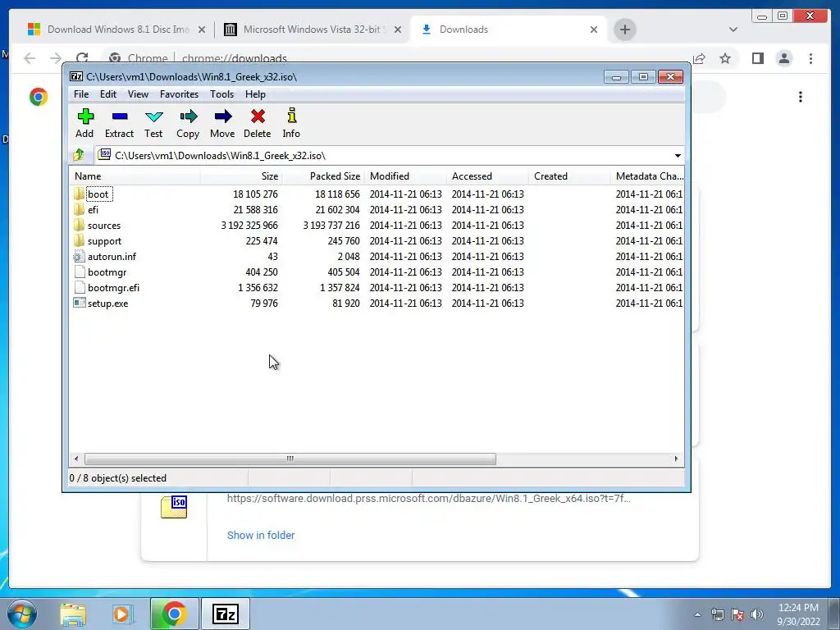This screenshot has width=840, height=630.
Task: Open the File menu in 7-Zip
Action: tap(81, 94)
